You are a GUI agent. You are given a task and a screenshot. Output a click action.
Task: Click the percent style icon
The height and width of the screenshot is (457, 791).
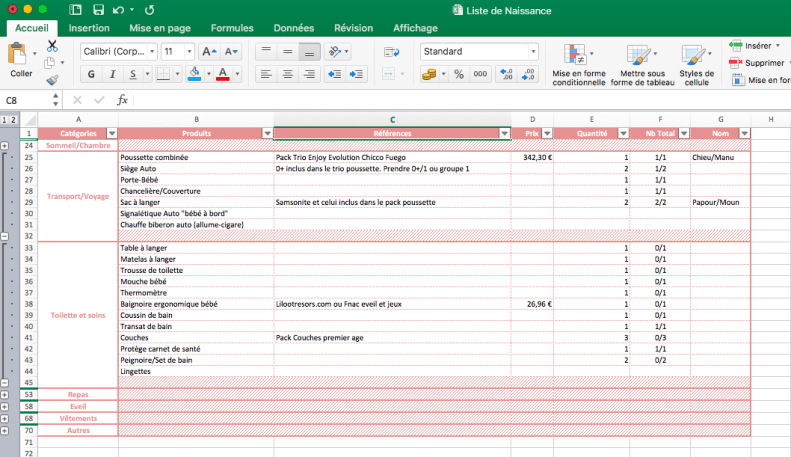tap(458, 74)
